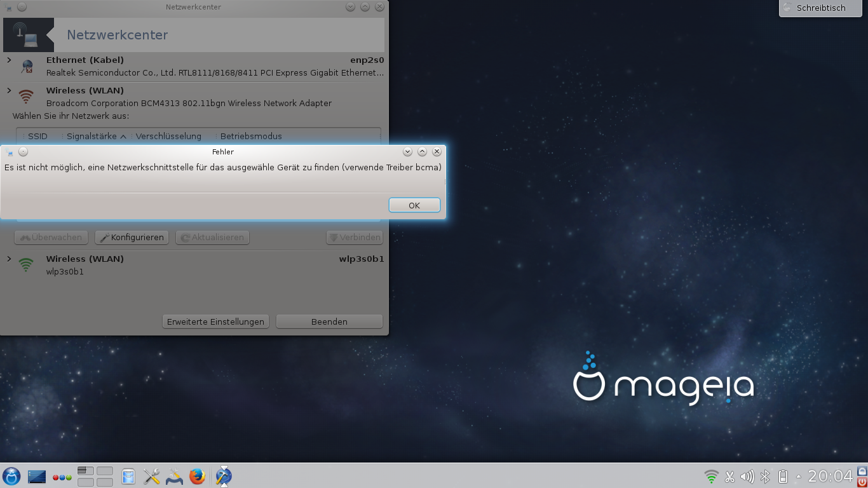Open the wrench and screwdriver settings tool

click(151, 476)
